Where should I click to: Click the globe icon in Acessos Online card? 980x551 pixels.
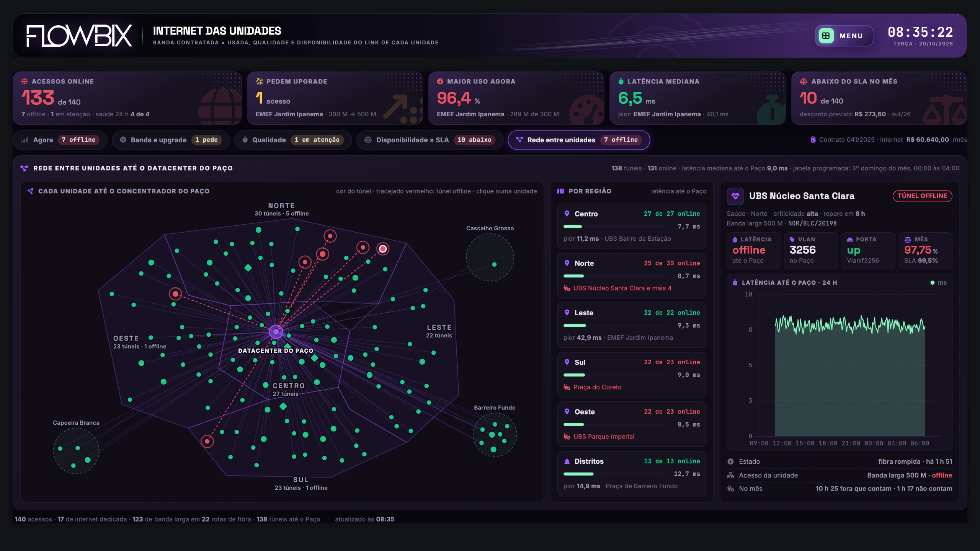tap(24, 82)
